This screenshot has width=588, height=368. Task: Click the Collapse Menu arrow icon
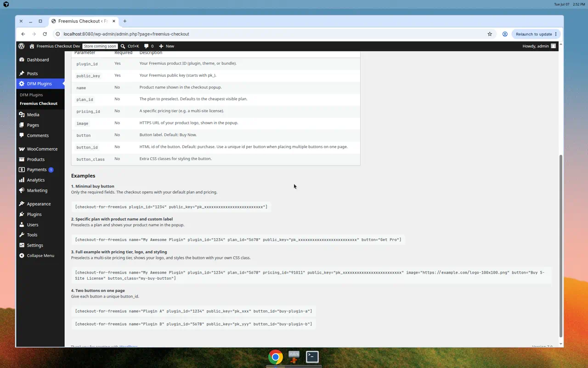(x=22, y=255)
